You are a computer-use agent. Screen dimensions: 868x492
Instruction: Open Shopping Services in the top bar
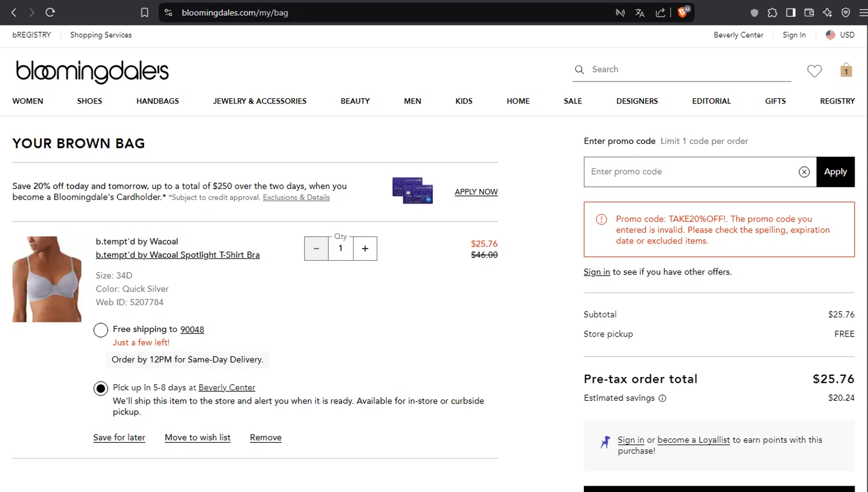click(101, 35)
